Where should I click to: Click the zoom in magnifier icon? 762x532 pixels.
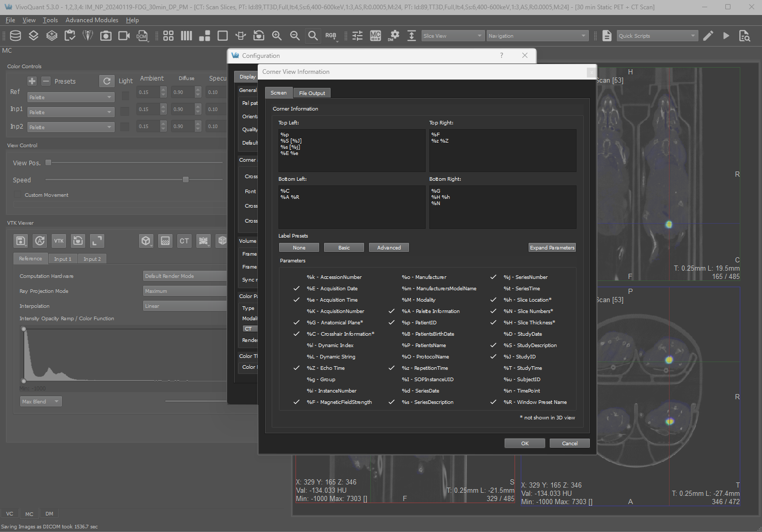point(277,36)
